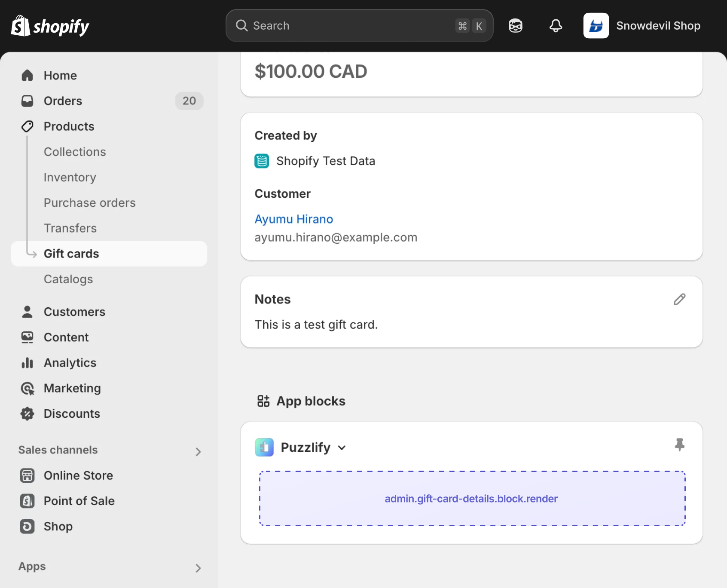This screenshot has height=588, width=727.
Task: Open Collections under Products
Action: point(75,152)
